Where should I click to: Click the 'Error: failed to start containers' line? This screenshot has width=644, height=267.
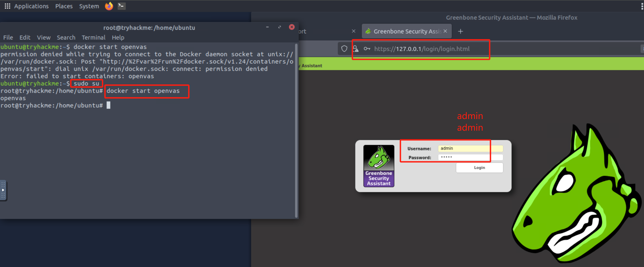point(77,76)
